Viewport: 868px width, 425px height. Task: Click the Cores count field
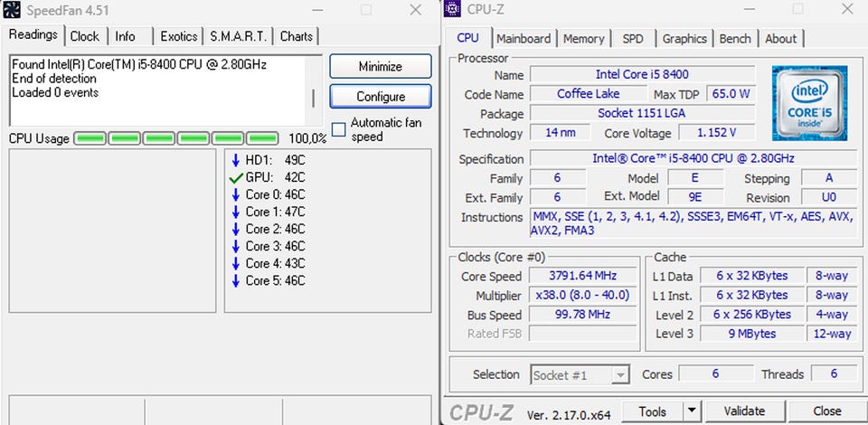[x=714, y=374]
